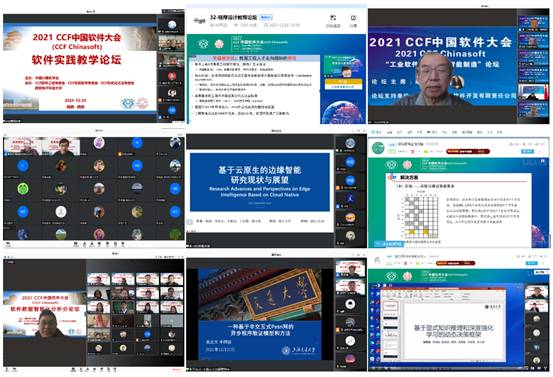
Task: Click the green round logo in the 解决方案 livestream header
Action: pos(378,148)
